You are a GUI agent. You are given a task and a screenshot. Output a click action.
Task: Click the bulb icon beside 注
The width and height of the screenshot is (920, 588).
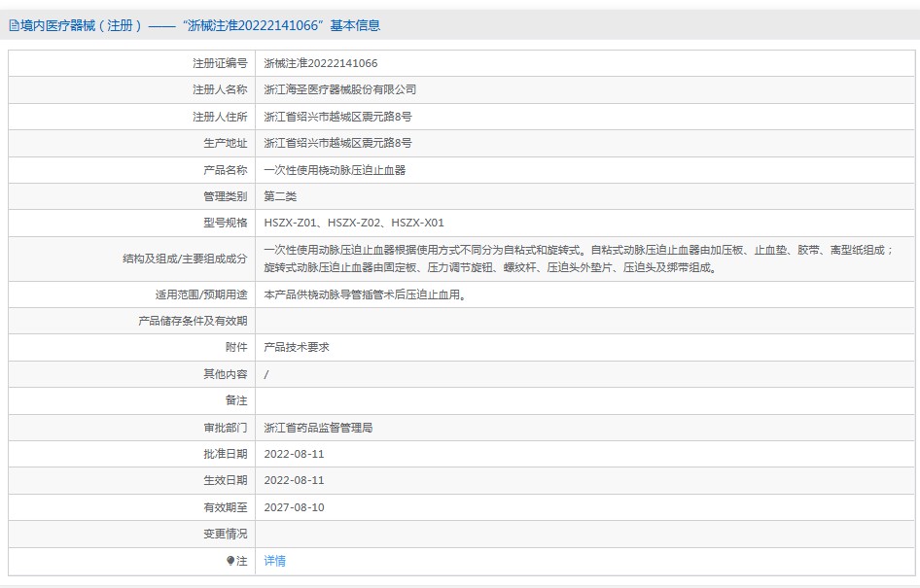point(230,561)
